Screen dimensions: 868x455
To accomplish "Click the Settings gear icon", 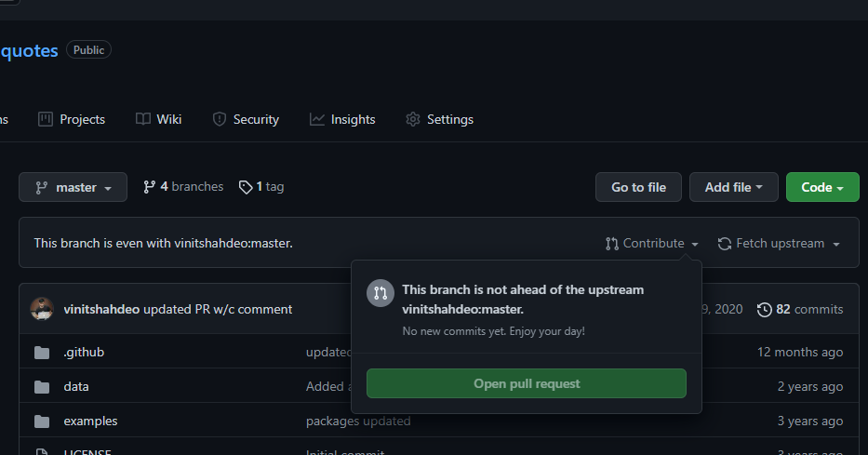I will point(413,119).
